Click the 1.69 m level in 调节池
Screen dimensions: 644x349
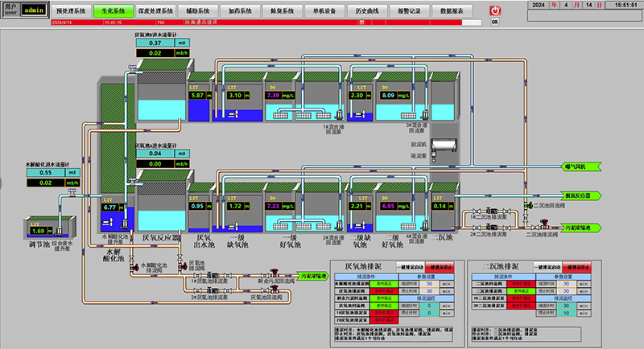coord(38,231)
